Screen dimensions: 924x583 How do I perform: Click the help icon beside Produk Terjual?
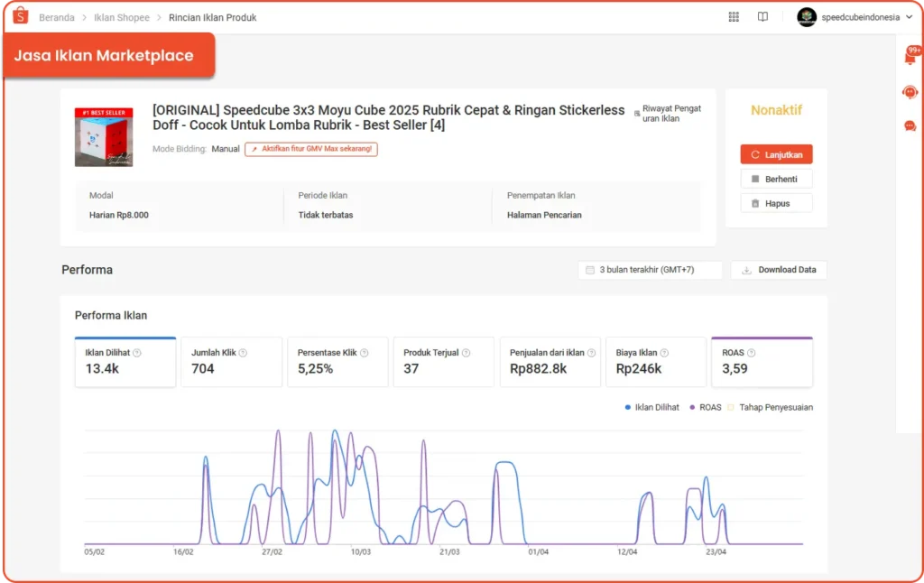click(467, 353)
